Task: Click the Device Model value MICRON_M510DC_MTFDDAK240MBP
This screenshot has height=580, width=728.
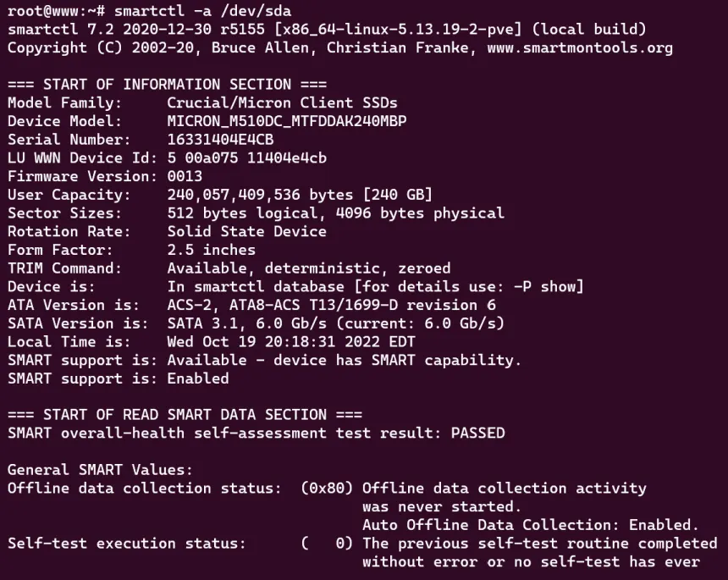Action: [x=287, y=121]
